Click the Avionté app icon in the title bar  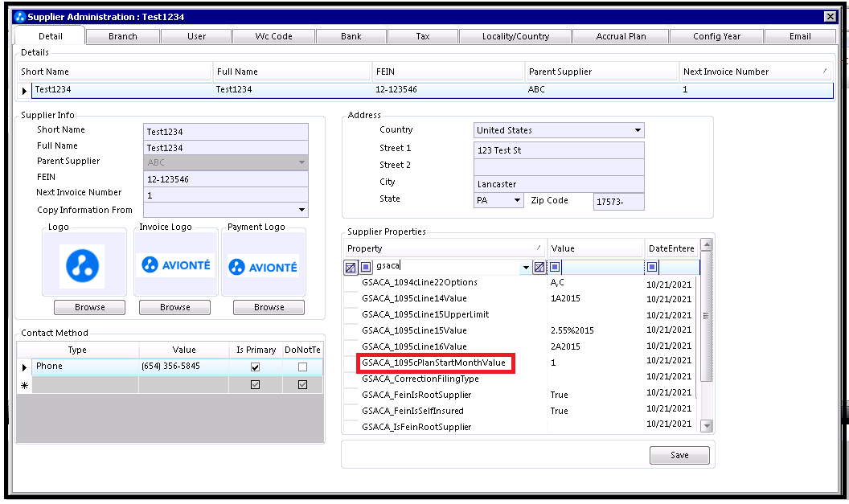click(20, 17)
